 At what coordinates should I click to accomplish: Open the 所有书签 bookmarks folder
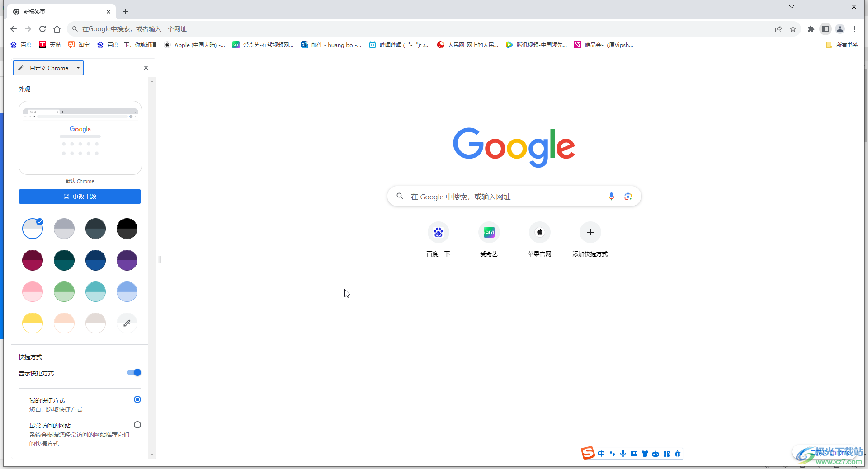point(842,45)
